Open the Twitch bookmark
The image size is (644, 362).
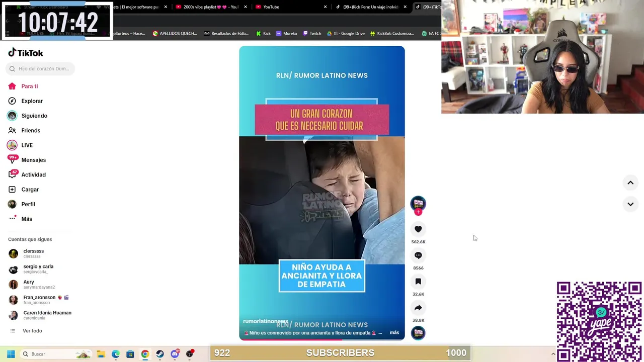(x=312, y=34)
